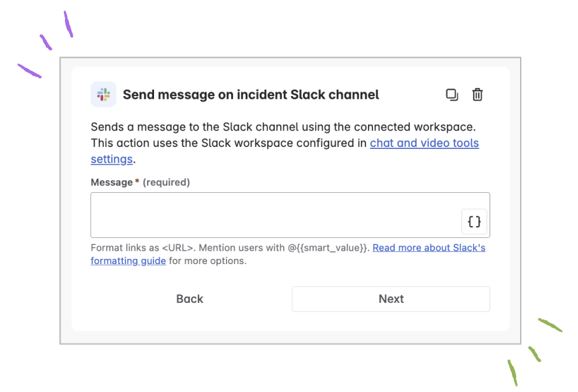This screenshot has height=392, width=578.
Task: Open "Read more about Slack's" link
Action: click(x=429, y=248)
